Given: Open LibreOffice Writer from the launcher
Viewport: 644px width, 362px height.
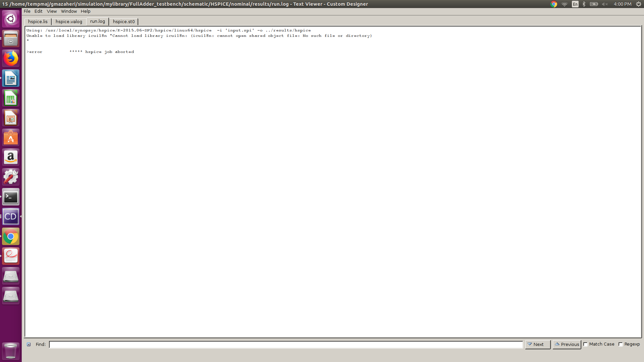Looking at the screenshot, I should click(x=11, y=78).
